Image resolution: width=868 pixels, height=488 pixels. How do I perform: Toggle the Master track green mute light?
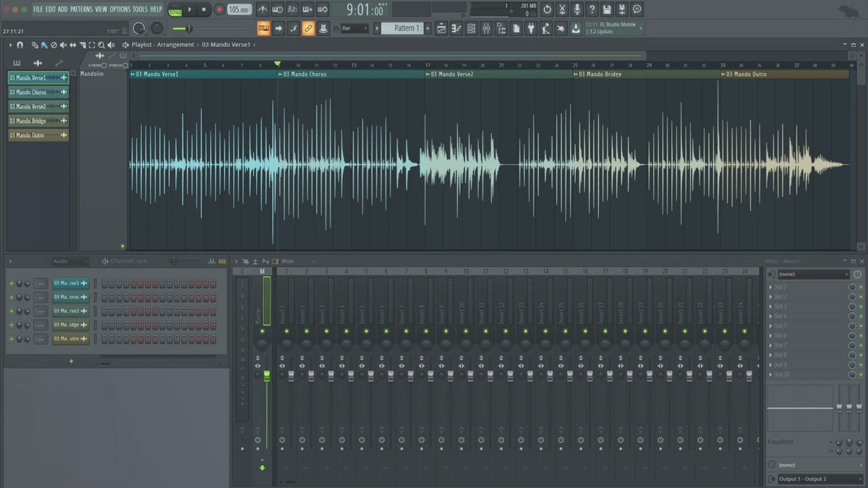point(262,331)
